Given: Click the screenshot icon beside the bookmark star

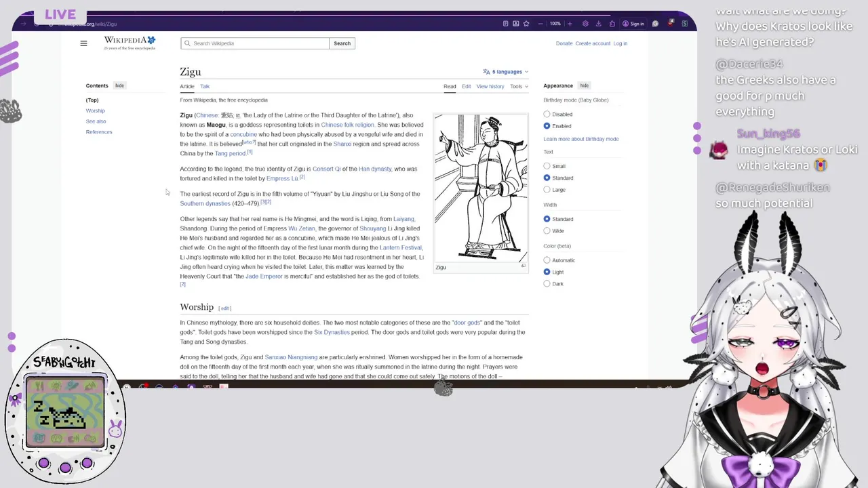Looking at the screenshot, I should click(516, 24).
